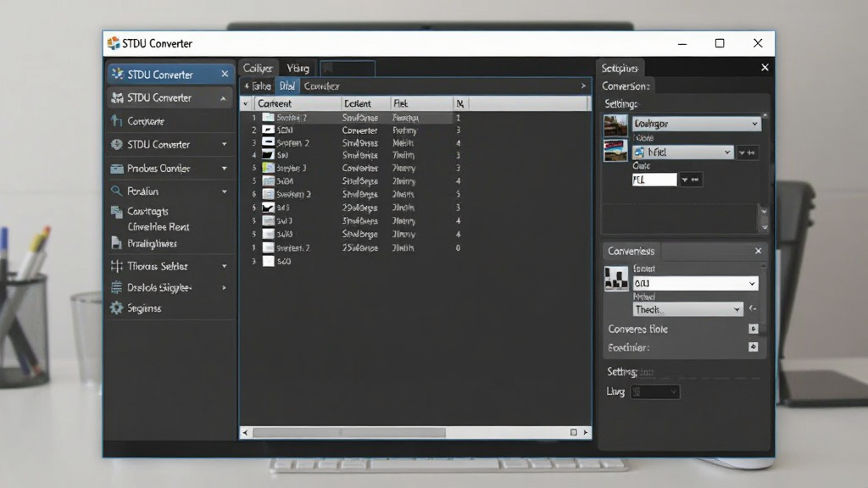Click the arrow icon beside Conyrarte
The height and width of the screenshot is (488, 868).
coord(116,120)
